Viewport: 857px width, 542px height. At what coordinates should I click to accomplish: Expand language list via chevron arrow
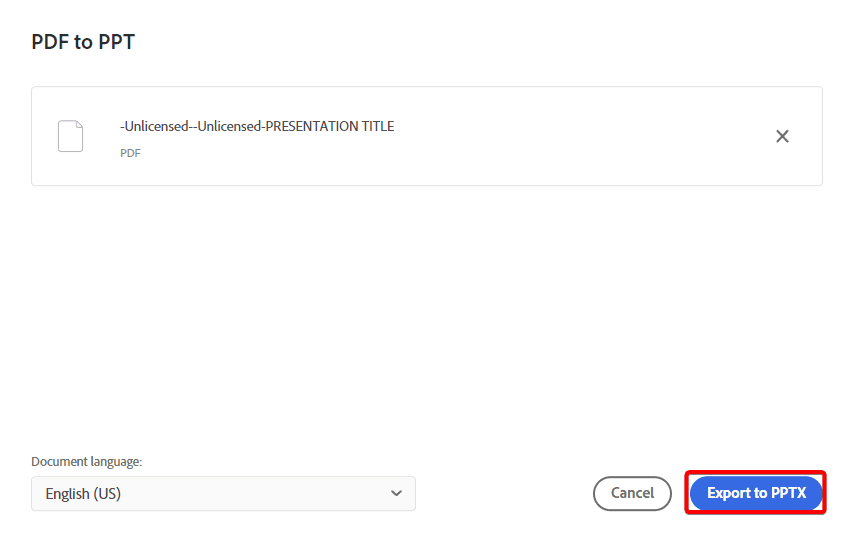396,493
